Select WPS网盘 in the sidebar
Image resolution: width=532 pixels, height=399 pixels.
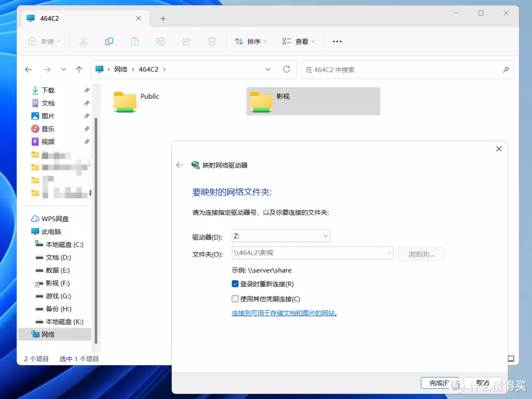click(55, 219)
